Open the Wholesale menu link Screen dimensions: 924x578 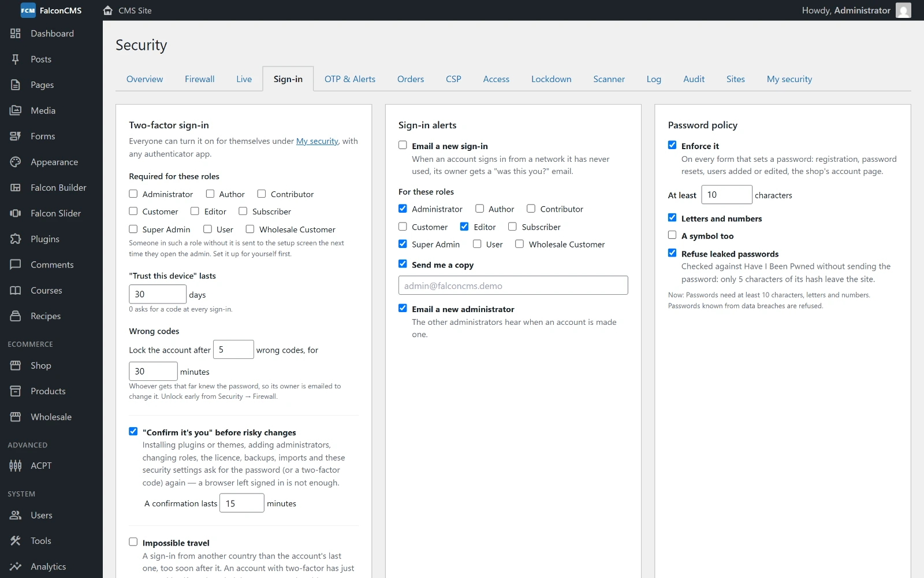[51, 417]
